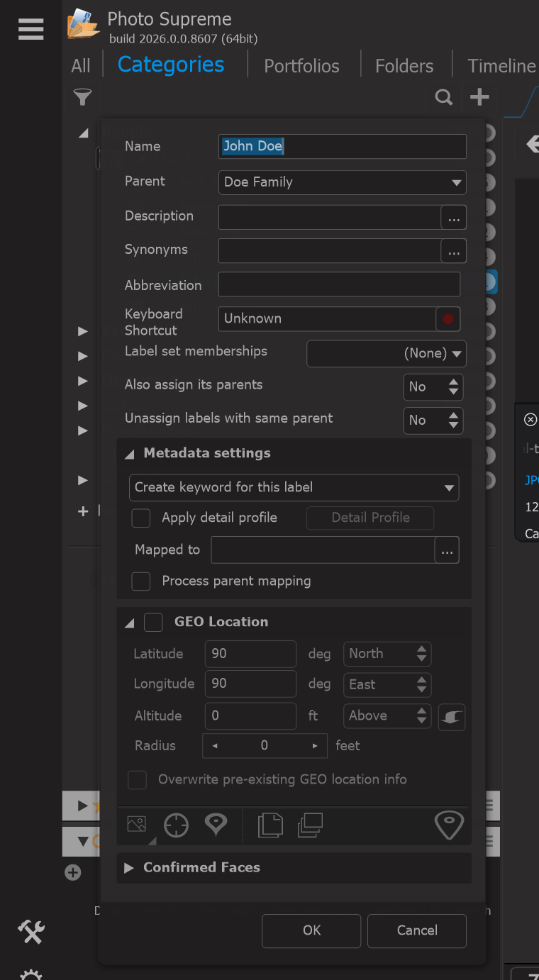Check Overwrite pre-existing GEO location info
Screen dimensions: 539x980
coord(137,780)
